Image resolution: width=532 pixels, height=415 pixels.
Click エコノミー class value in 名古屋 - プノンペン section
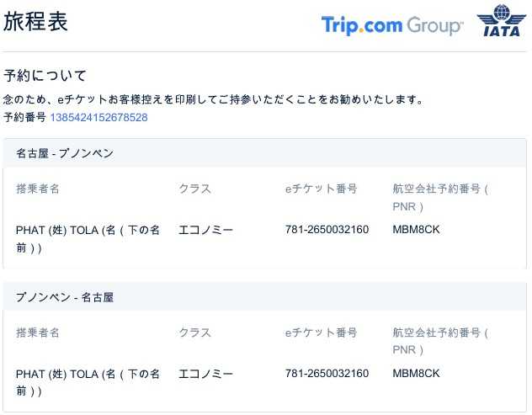click(x=205, y=230)
